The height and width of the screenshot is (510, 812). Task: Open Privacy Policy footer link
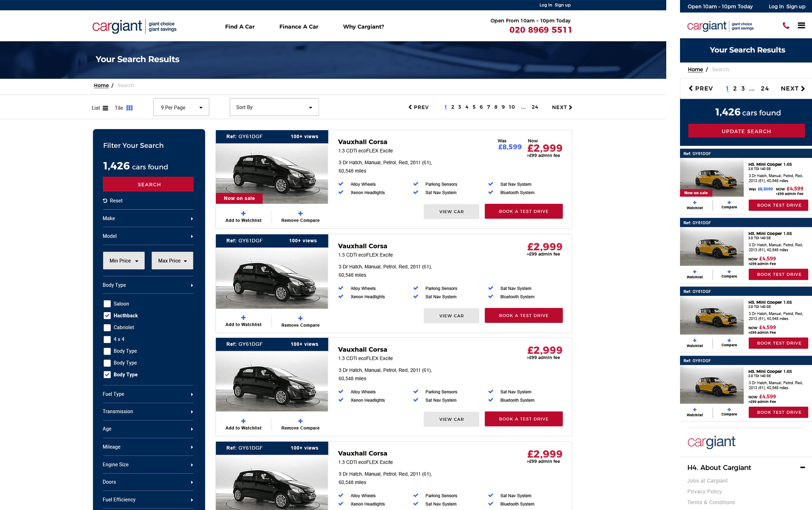click(705, 492)
